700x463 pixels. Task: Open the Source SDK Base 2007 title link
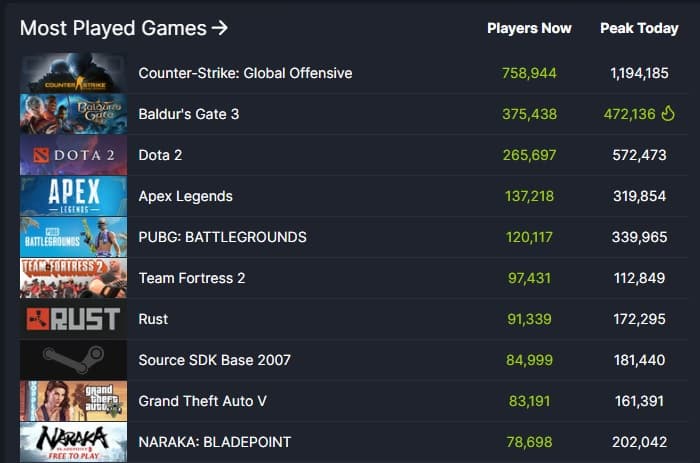(x=214, y=360)
